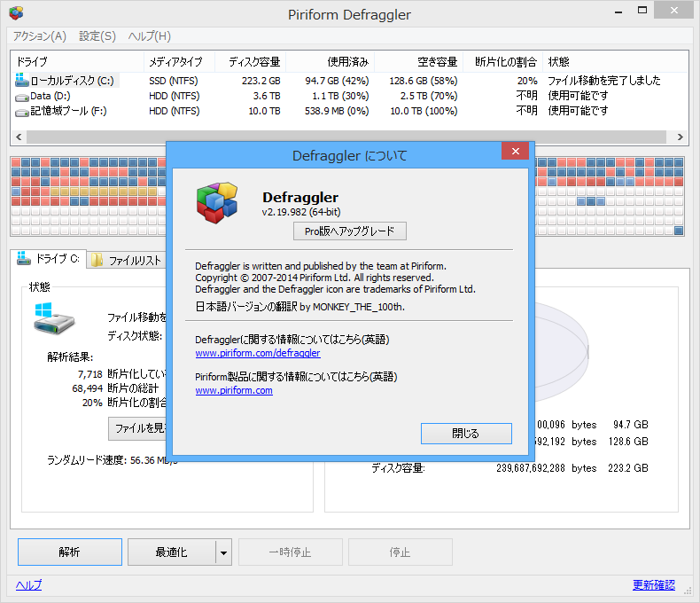Screen dimensions: 700x603
Task: Sort by メディアタイプ column header
Action: (x=180, y=62)
